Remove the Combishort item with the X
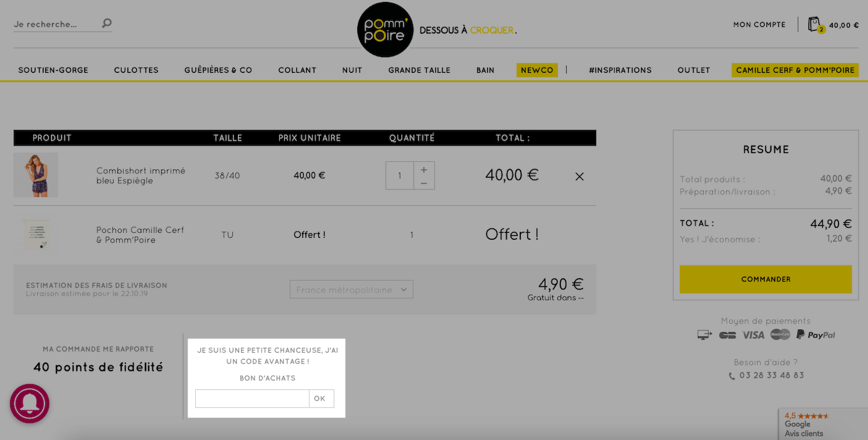Screen dimensions: 868x440 [579, 176]
